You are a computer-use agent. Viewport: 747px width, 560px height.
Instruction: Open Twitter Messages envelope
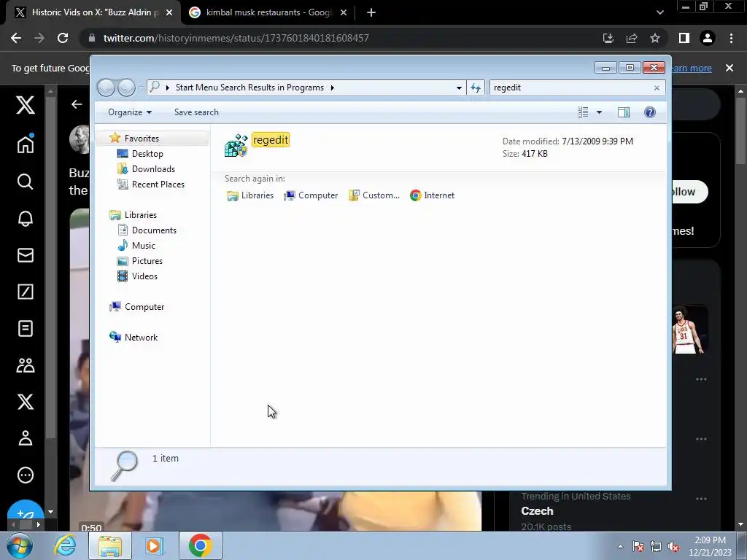pos(26,255)
